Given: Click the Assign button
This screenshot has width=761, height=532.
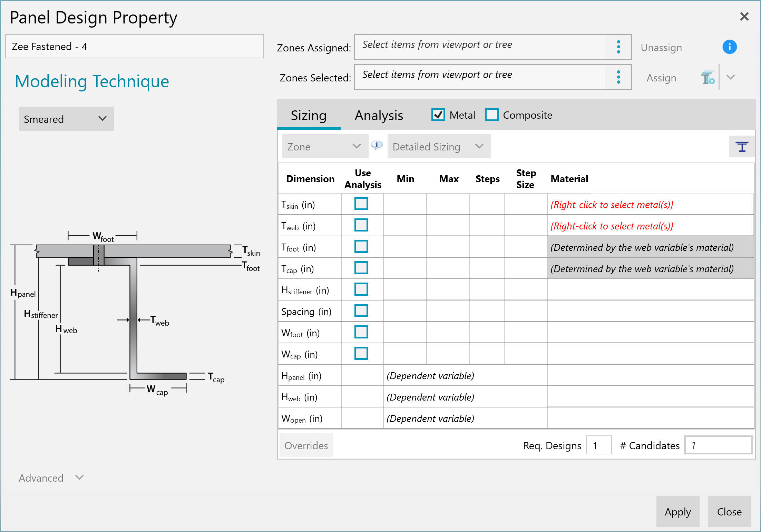Looking at the screenshot, I should pos(661,78).
